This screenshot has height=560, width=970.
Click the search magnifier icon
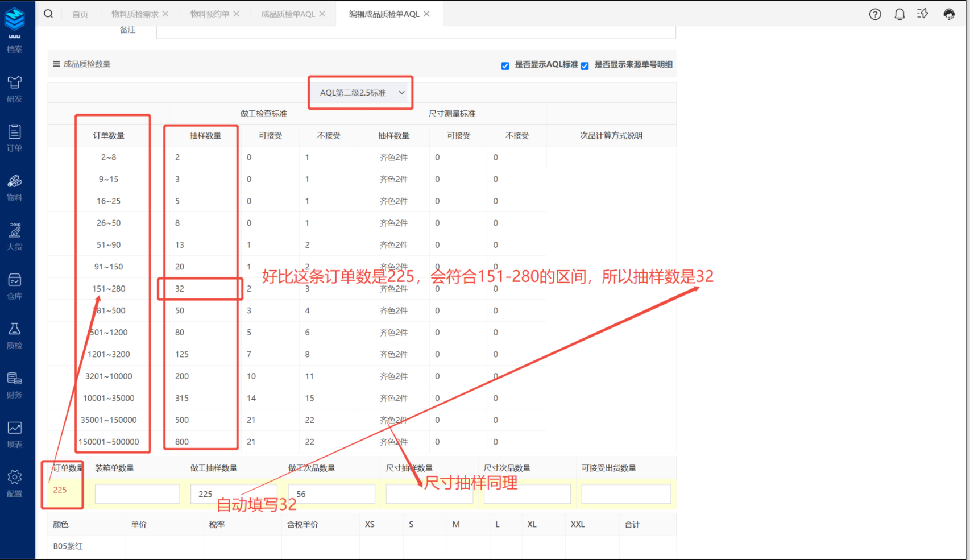coord(48,14)
